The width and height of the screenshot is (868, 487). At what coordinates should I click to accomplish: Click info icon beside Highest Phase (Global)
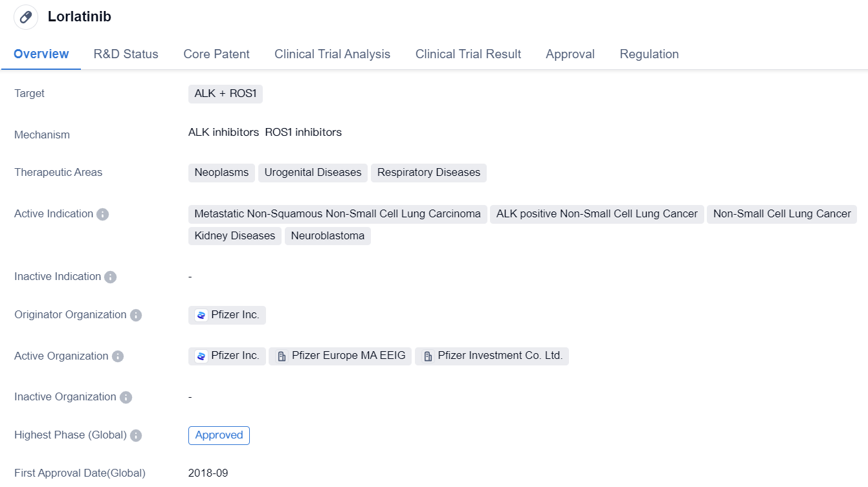pyautogui.click(x=135, y=435)
